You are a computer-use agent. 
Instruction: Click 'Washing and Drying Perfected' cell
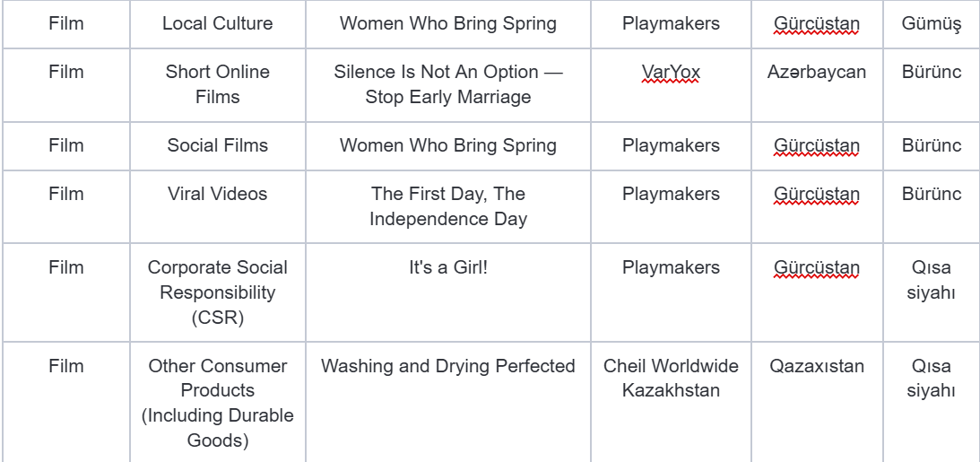448,402
